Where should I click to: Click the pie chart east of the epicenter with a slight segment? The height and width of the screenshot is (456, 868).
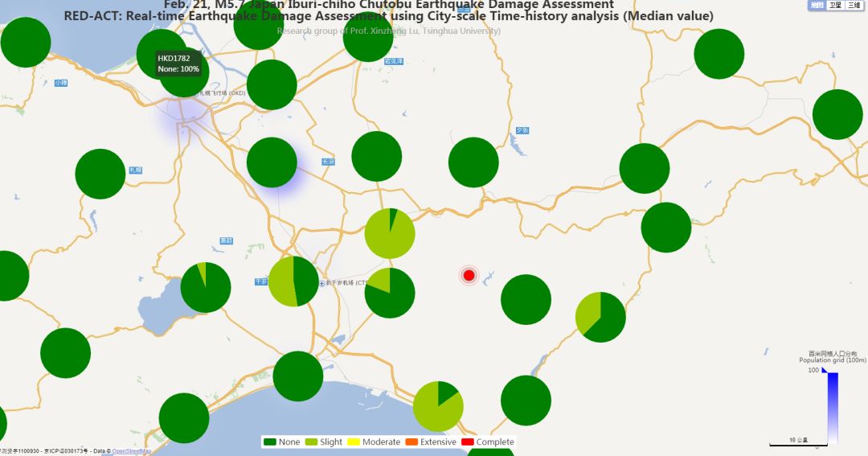pyautogui.click(x=600, y=317)
